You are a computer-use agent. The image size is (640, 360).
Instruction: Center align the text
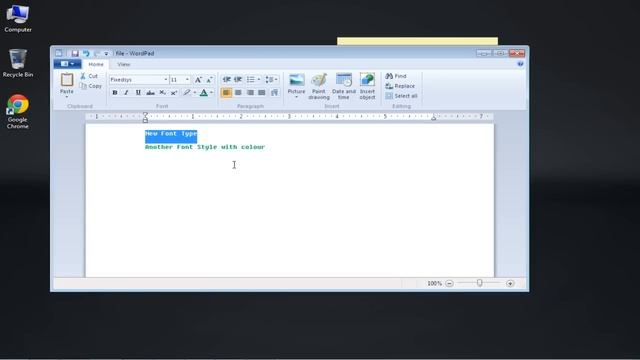point(238,93)
